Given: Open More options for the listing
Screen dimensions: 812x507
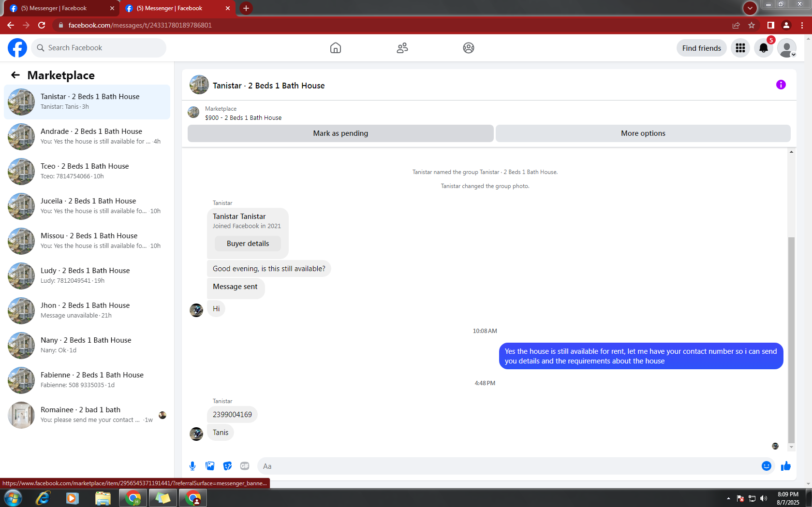Looking at the screenshot, I should [643, 133].
